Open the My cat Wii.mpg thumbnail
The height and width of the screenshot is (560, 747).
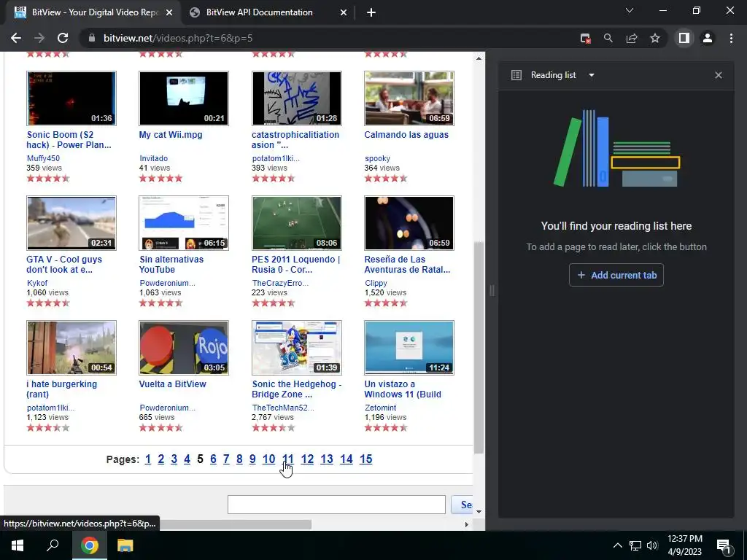point(184,98)
